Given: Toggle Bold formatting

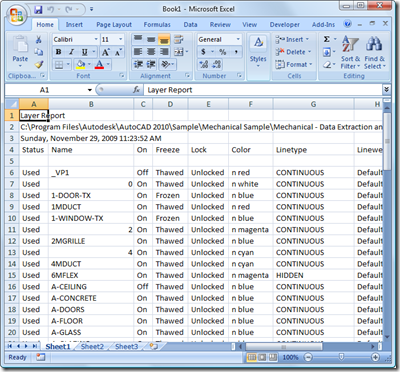Looking at the screenshot, I should point(59,52).
